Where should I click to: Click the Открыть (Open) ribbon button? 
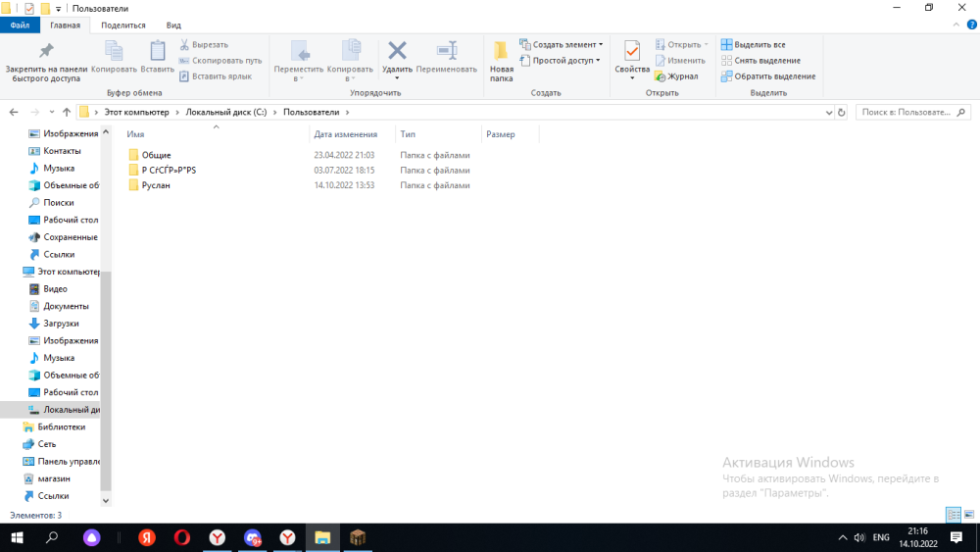point(681,45)
